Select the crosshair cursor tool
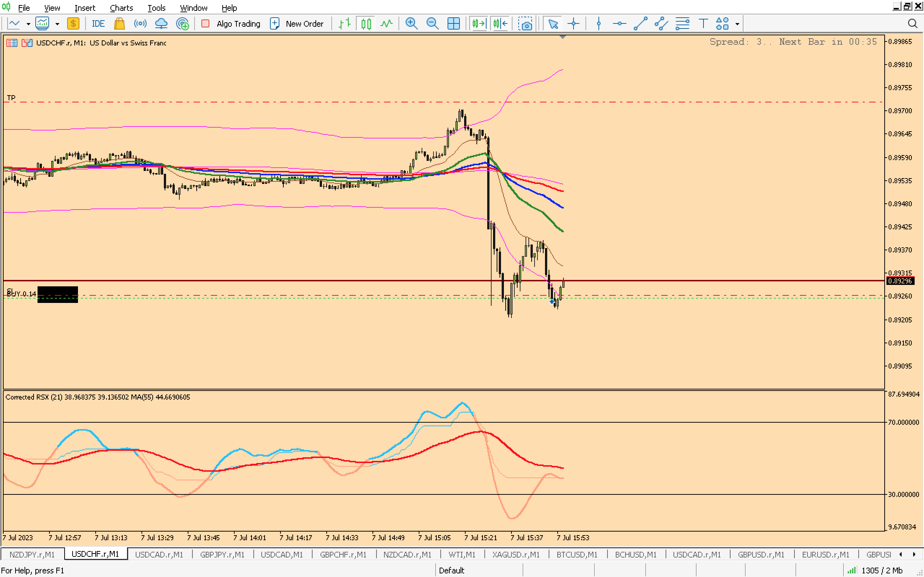This screenshot has width=924, height=577. click(573, 24)
